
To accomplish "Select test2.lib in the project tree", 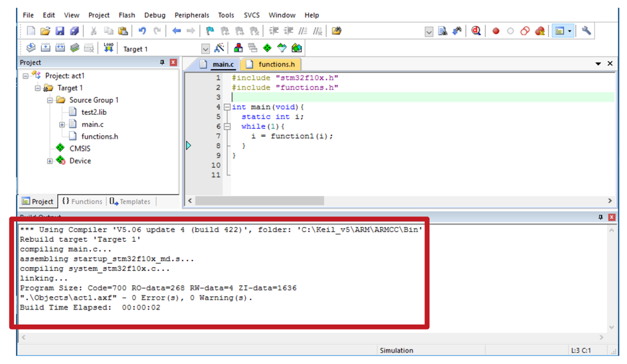I will pos(94,112).
